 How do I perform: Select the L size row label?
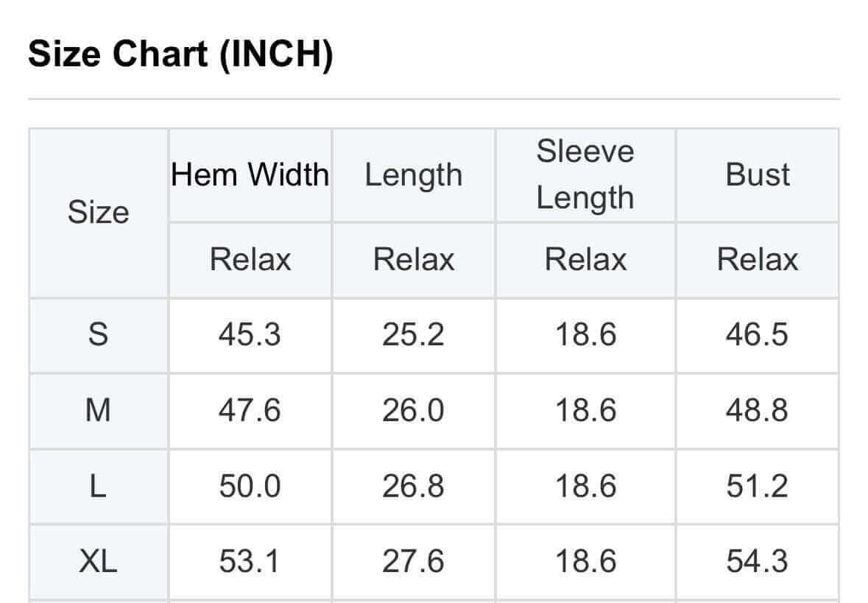tap(98, 486)
